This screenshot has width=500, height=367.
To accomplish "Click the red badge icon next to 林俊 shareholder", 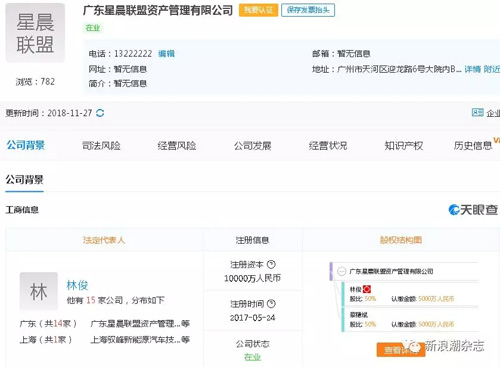I will [x=367, y=289].
